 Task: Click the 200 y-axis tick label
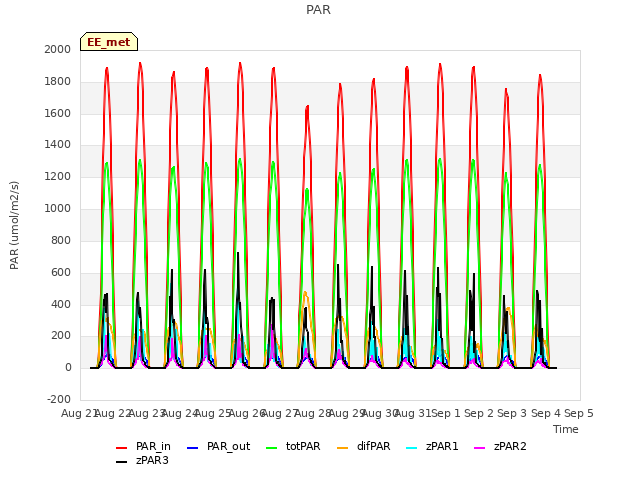(x=61, y=336)
